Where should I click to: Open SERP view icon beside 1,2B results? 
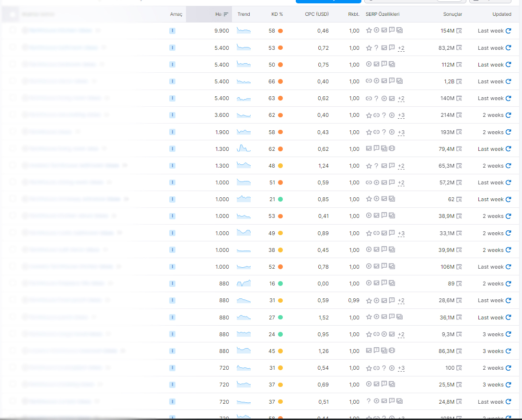(x=459, y=81)
